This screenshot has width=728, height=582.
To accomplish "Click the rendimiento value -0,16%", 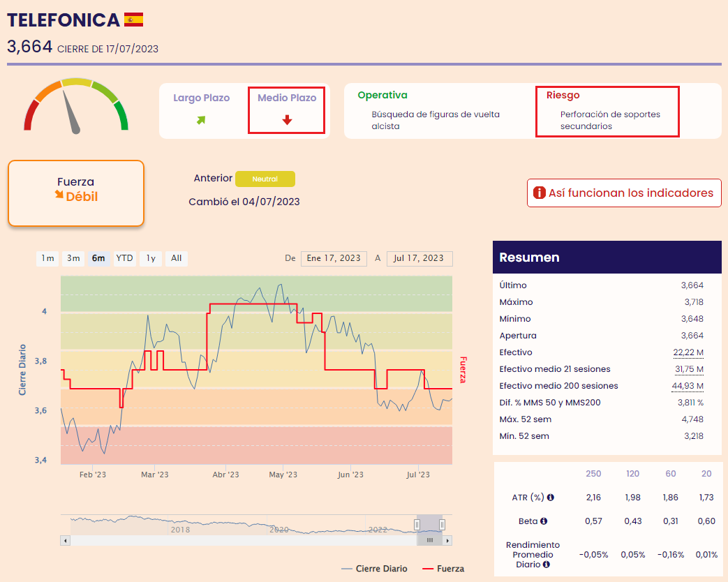I will (671, 555).
